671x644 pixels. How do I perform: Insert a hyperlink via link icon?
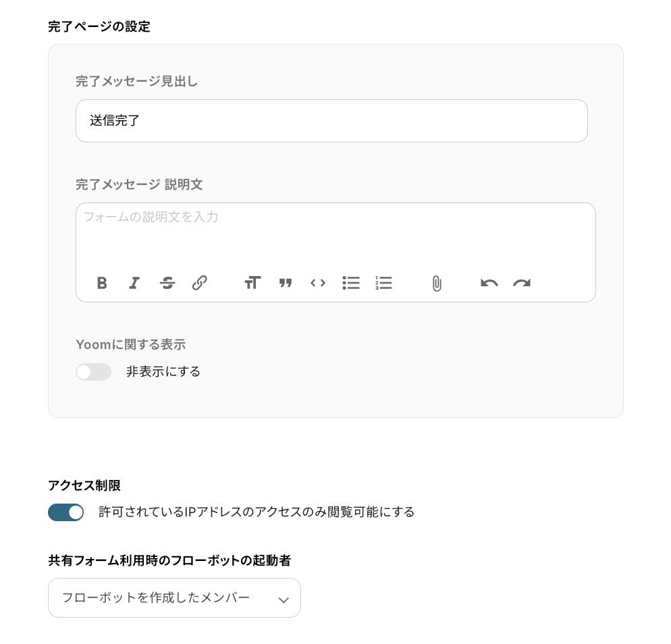[200, 283]
